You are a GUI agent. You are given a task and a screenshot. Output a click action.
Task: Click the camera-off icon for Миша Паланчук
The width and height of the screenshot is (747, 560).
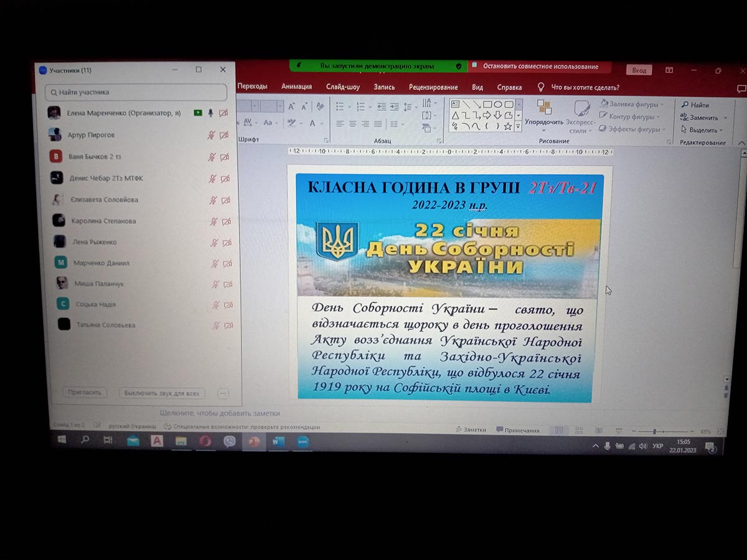(227, 284)
